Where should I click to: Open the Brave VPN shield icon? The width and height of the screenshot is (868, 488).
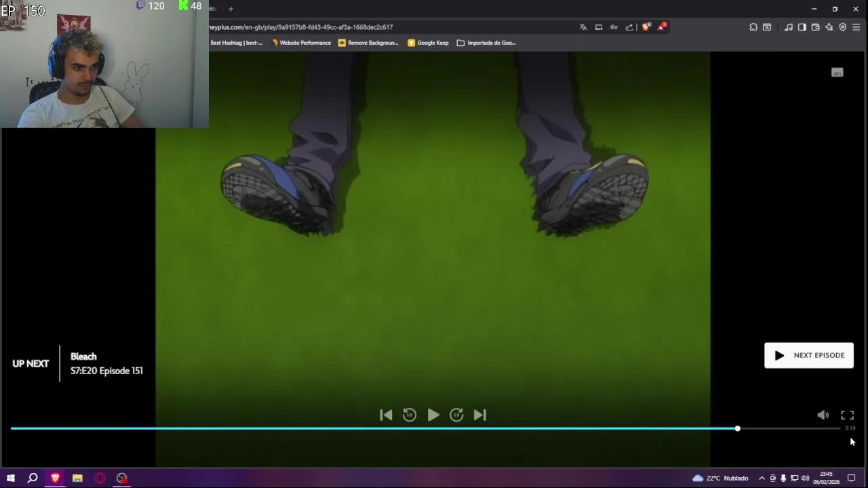pyautogui.click(x=843, y=27)
